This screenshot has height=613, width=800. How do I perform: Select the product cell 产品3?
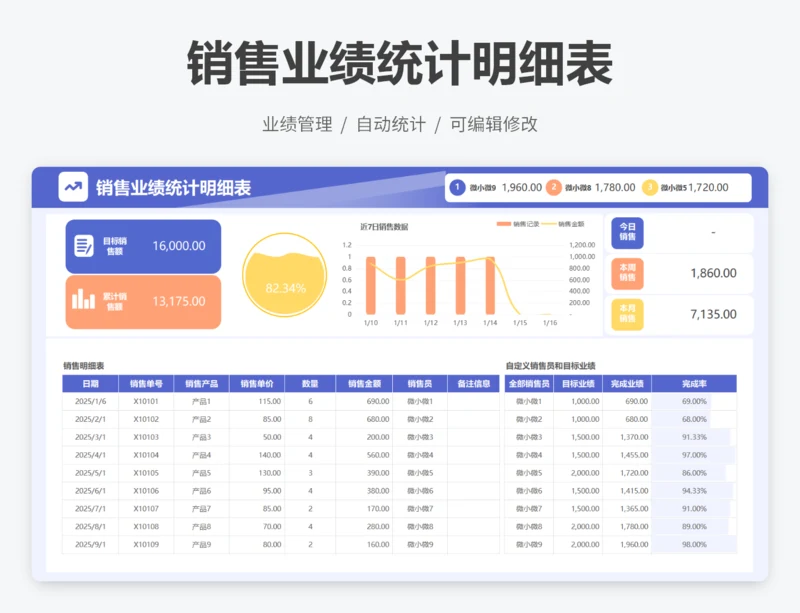[202, 437]
